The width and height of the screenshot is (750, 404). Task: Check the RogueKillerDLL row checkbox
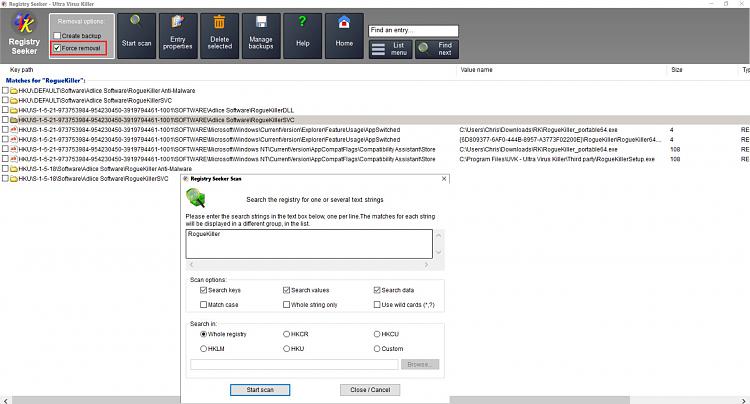point(5,109)
